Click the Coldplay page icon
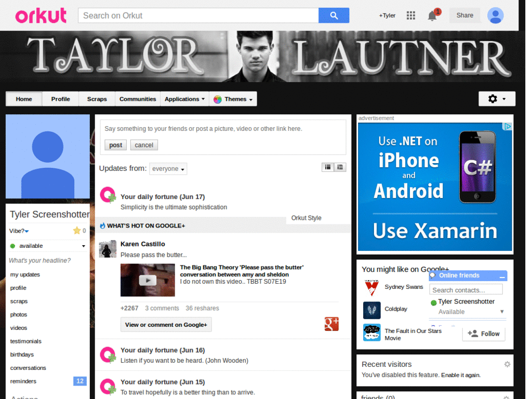 pos(371,310)
